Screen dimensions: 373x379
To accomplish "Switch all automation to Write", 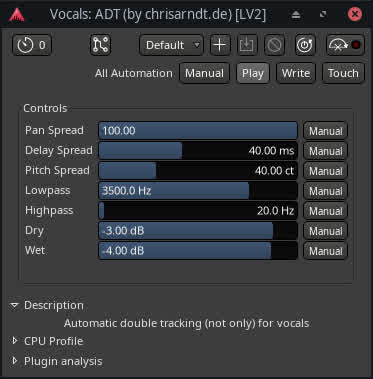I will tap(296, 73).
